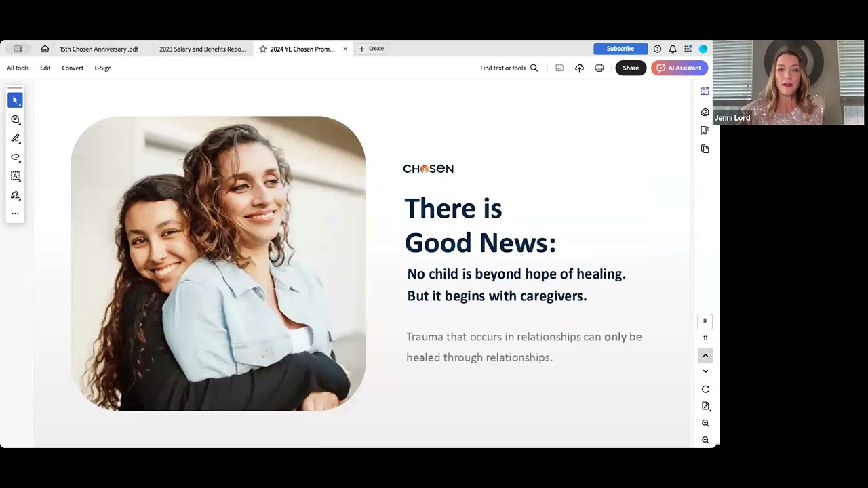This screenshot has height=488, width=868.
Task: Save the document with the disk icon
Action: [x=559, y=68]
